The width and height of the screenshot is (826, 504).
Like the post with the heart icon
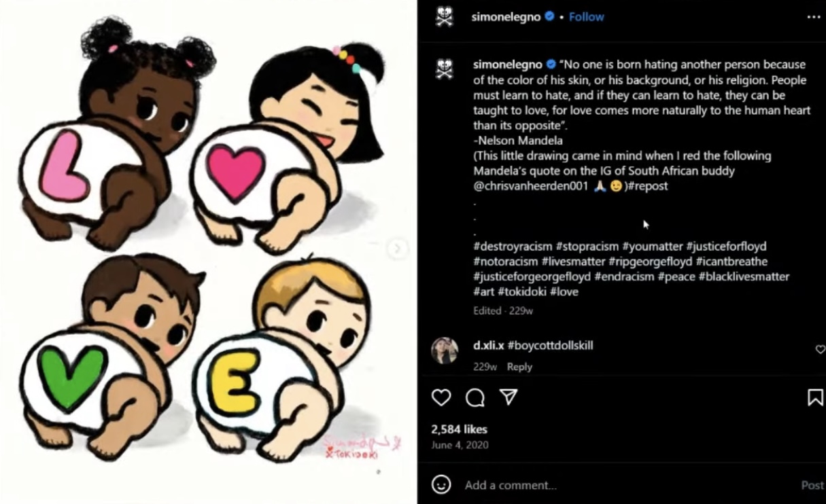point(441,397)
